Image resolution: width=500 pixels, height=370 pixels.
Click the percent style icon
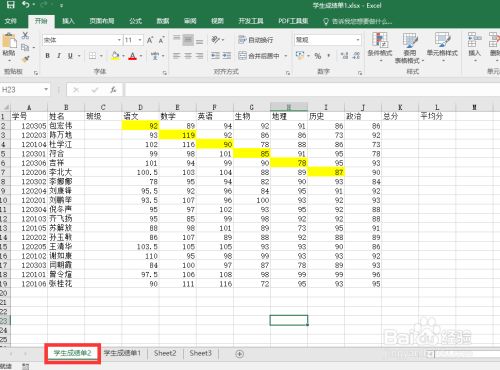pos(318,56)
